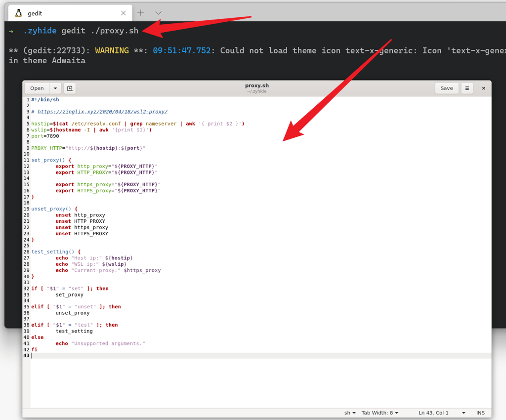This screenshot has width=506, height=420.
Task: Toggle the INS insert mode indicator
Action: (480, 413)
